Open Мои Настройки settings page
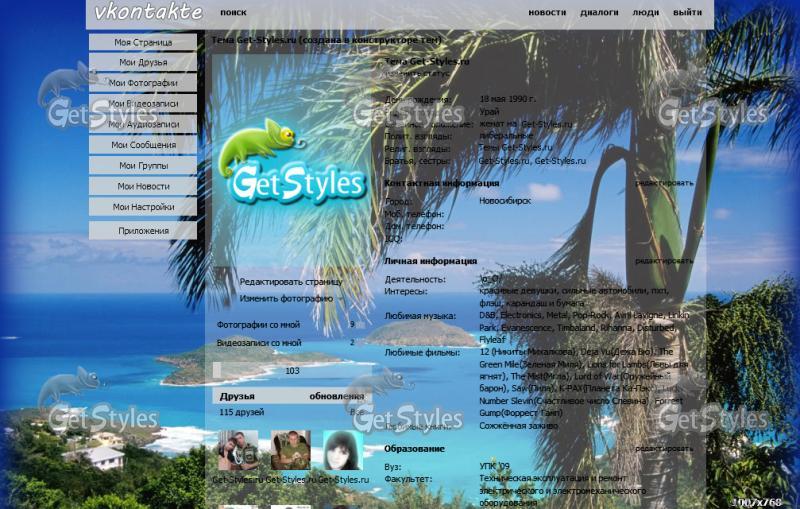The width and height of the screenshot is (800, 509). 143,207
